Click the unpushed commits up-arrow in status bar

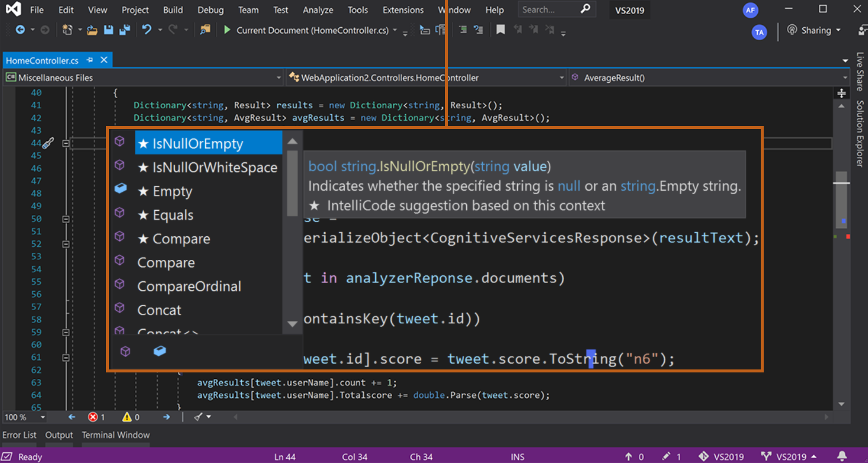[x=629, y=456]
